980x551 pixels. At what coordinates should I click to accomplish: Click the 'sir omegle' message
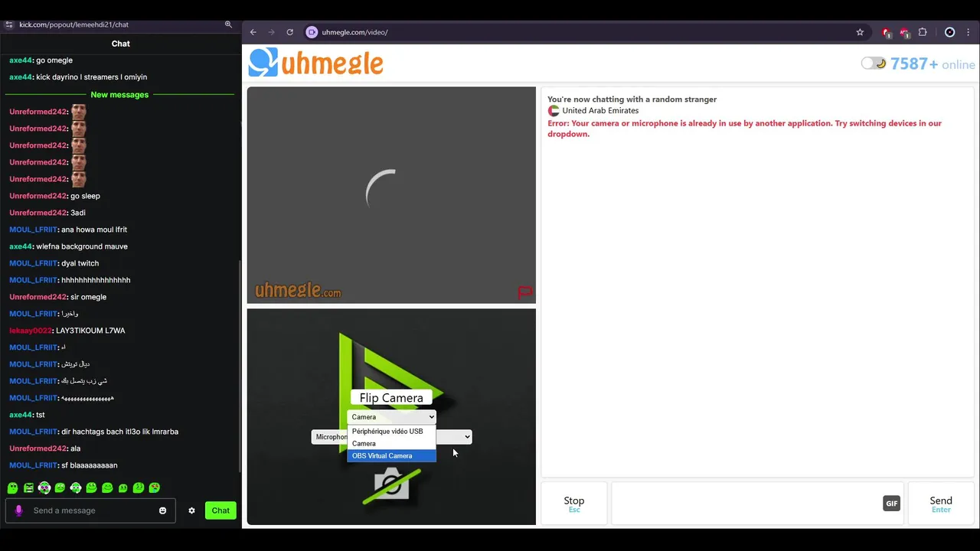coord(88,297)
